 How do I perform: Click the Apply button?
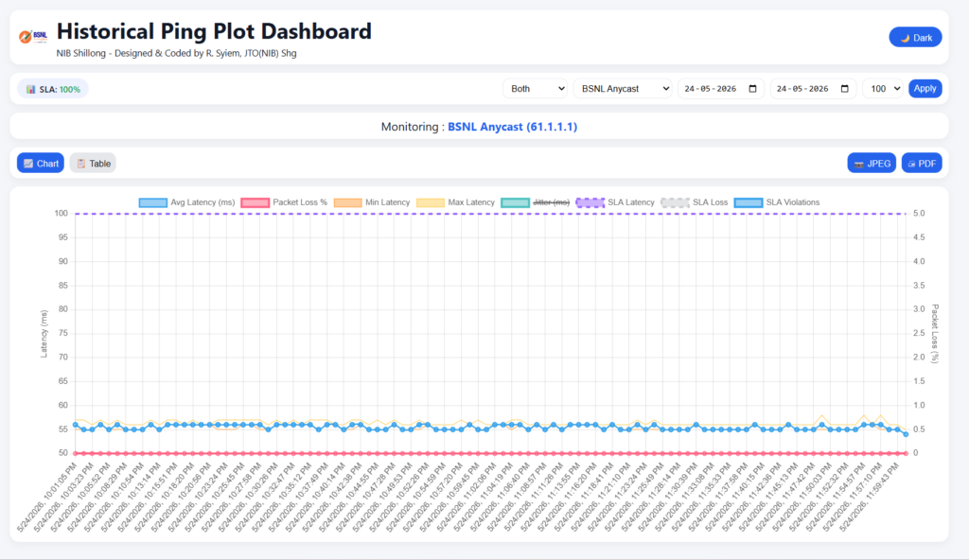point(925,88)
